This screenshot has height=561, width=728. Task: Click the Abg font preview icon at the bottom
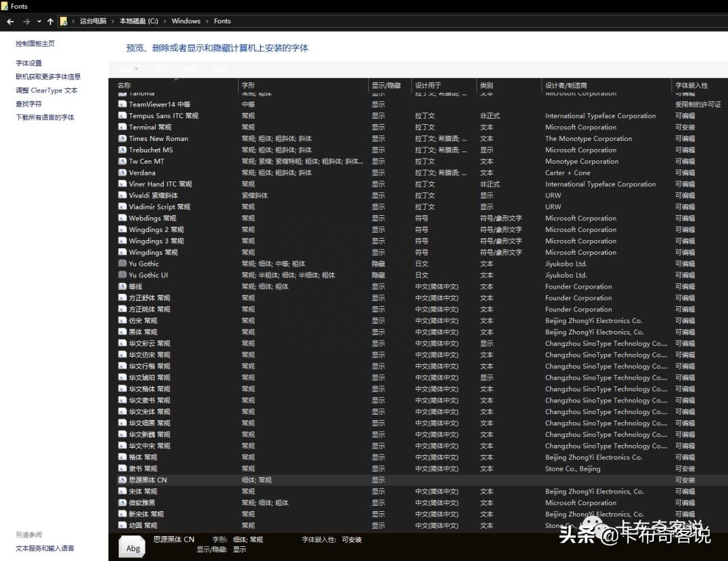(x=132, y=547)
